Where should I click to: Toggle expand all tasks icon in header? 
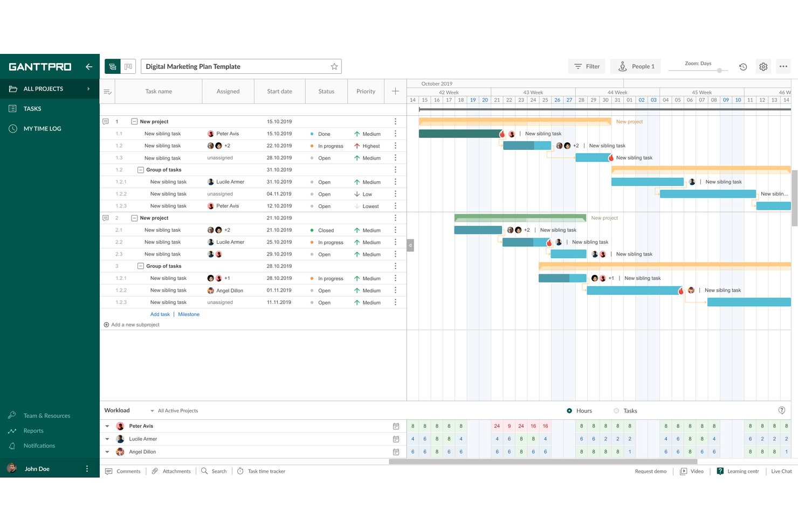click(x=107, y=92)
